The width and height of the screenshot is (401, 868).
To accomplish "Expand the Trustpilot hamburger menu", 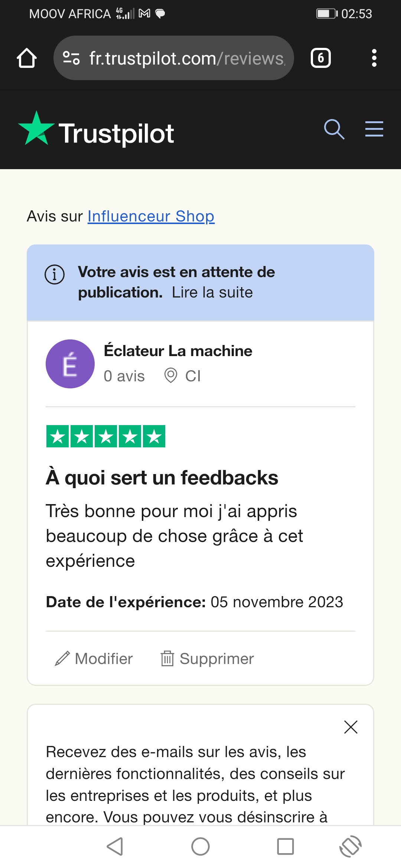I will (x=374, y=129).
